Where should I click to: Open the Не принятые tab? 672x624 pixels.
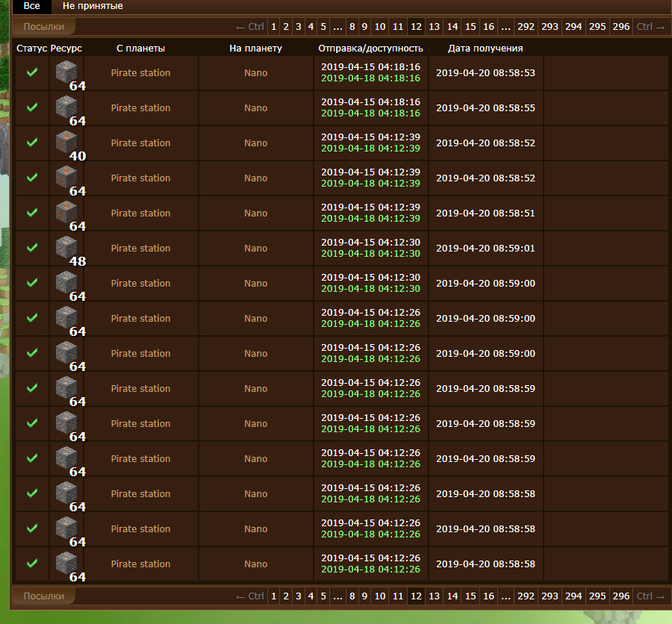point(93,6)
